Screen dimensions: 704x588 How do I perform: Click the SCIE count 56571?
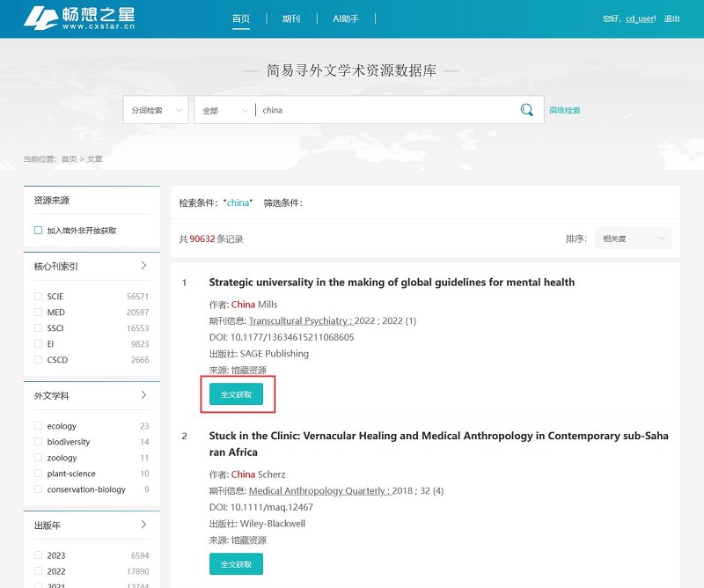click(x=137, y=297)
